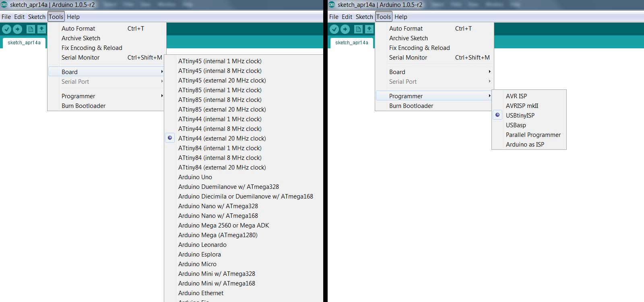Click Burn Bootloader in left window menu
Screen dimensions: 644x302
tap(106, 106)
